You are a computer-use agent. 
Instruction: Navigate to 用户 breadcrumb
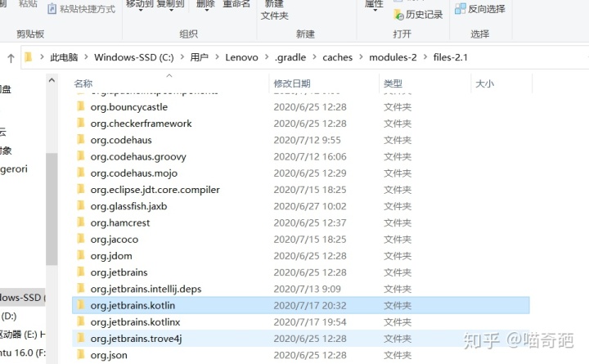(199, 57)
